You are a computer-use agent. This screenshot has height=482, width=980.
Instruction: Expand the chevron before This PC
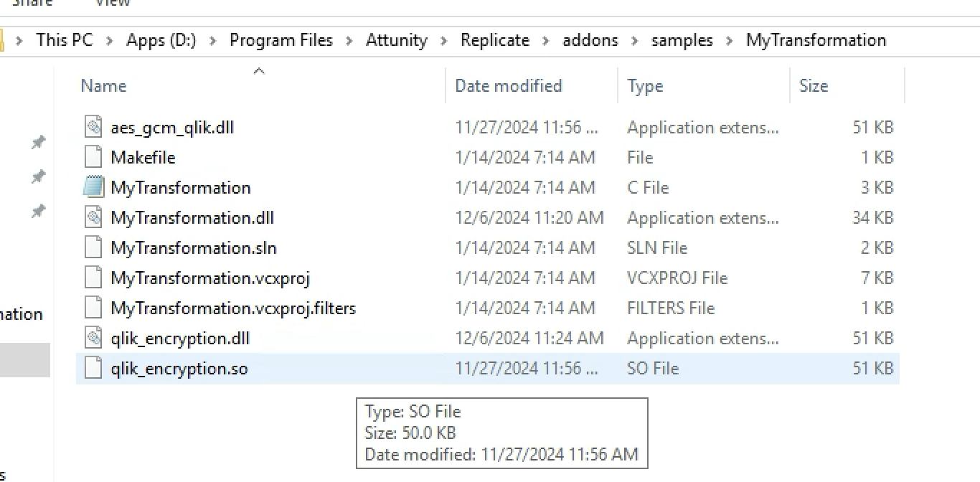click(x=20, y=41)
